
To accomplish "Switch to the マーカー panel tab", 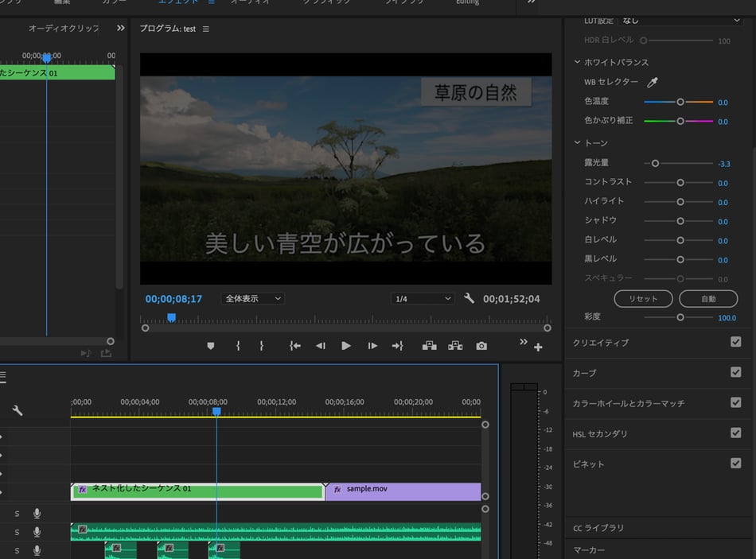I will pyautogui.click(x=590, y=550).
